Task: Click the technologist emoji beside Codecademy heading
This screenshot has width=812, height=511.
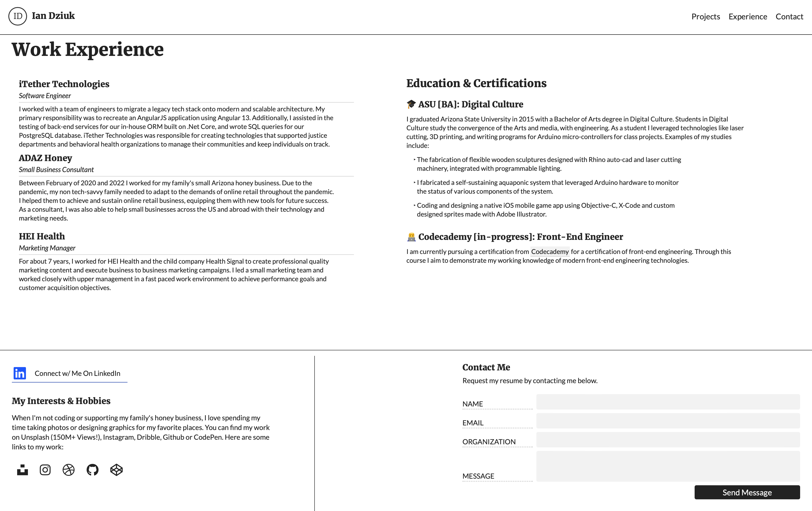Action: tap(411, 237)
